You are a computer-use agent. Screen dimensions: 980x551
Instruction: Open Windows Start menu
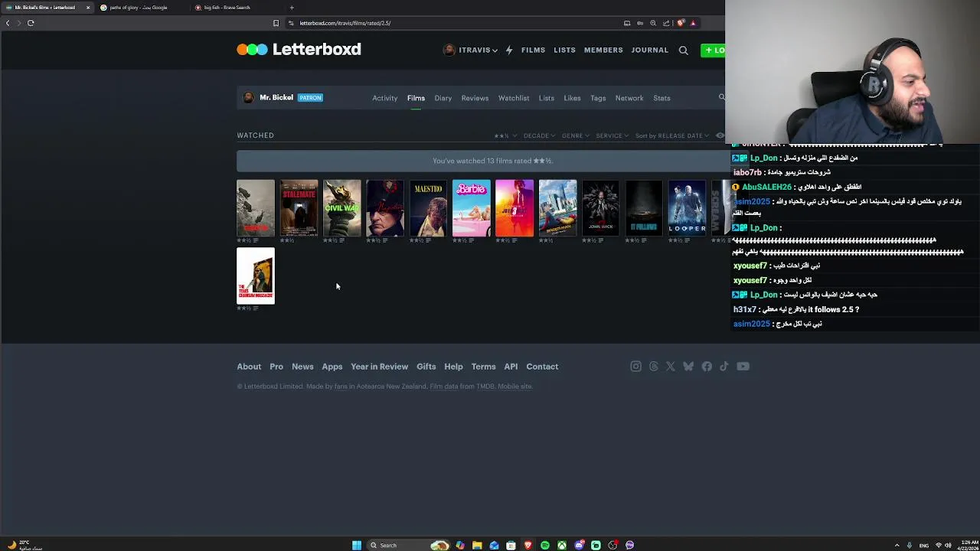pyautogui.click(x=357, y=545)
